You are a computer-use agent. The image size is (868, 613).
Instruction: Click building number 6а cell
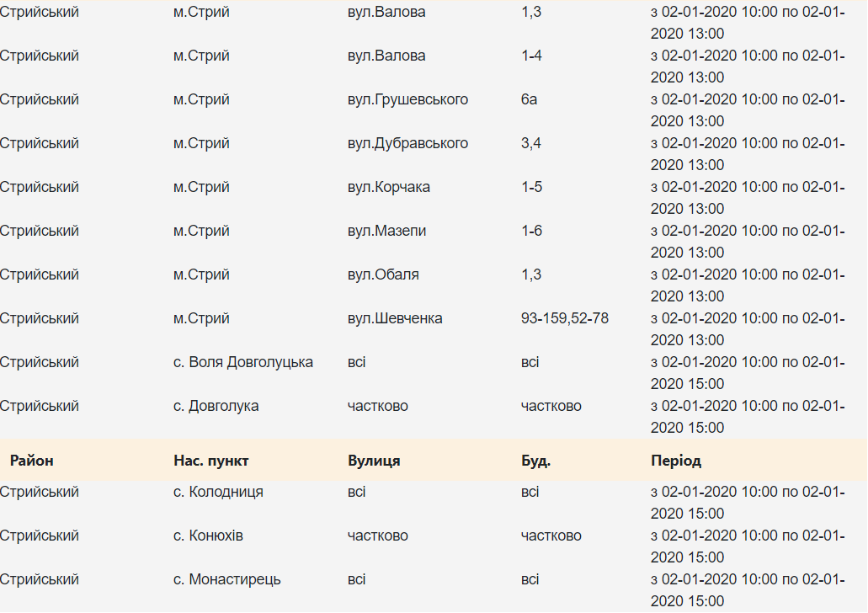pos(529,99)
